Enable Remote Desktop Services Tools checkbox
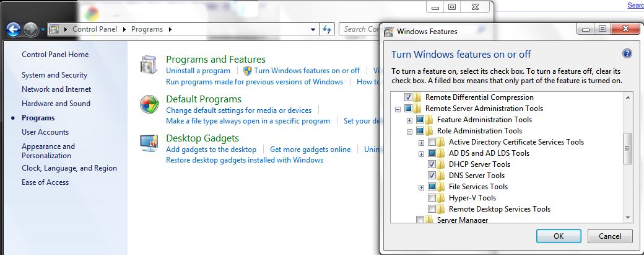The height and width of the screenshot is (255, 644). coord(432,208)
